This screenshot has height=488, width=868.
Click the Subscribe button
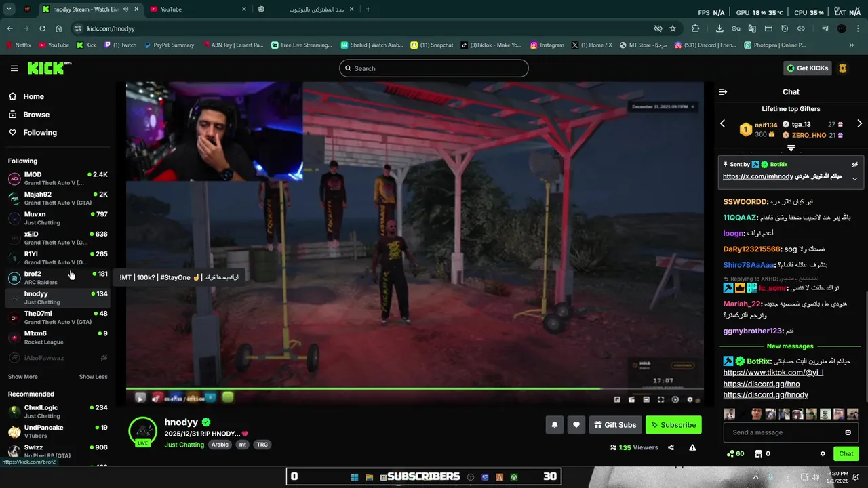point(673,425)
